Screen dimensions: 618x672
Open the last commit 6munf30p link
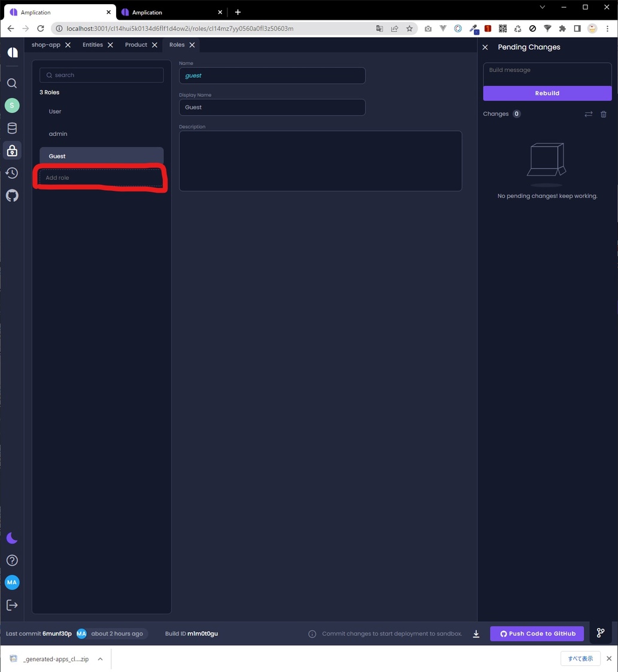click(57, 634)
